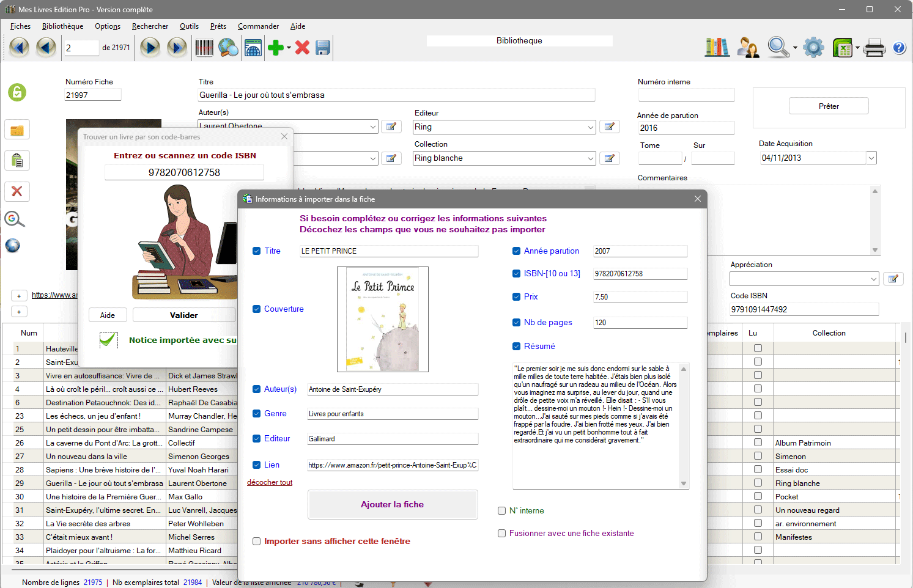Print with the printer icon
Screen dimensions: 913x588
coord(874,47)
